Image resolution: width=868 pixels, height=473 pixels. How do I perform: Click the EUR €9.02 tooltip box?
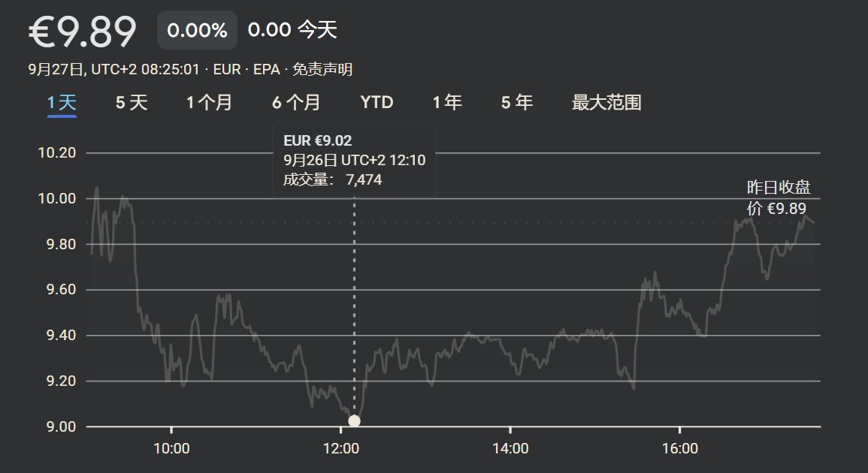tap(354, 160)
